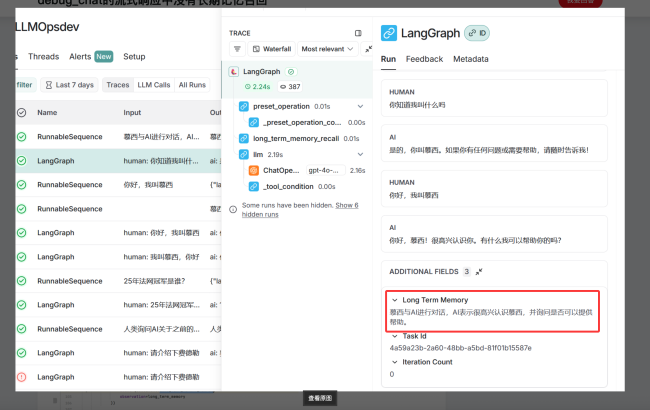The height and width of the screenshot is (410, 650).
Task: Select the _tool_condition trace row
Action: tap(297, 187)
